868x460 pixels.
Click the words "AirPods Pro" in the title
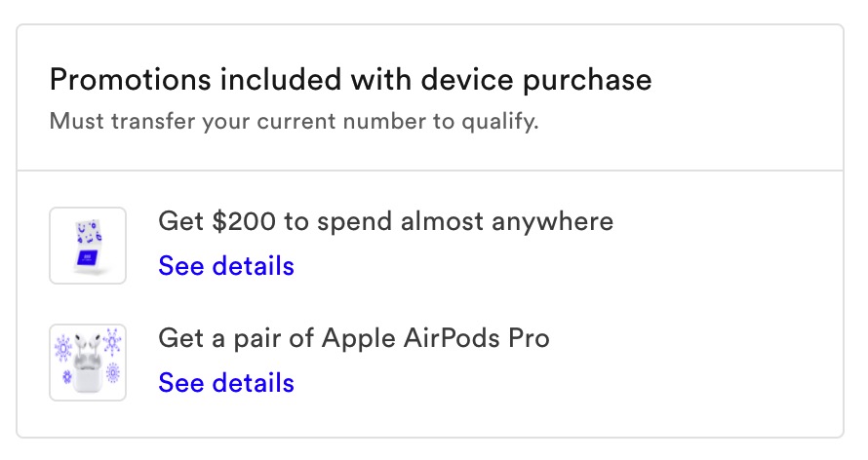(x=477, y=338)
